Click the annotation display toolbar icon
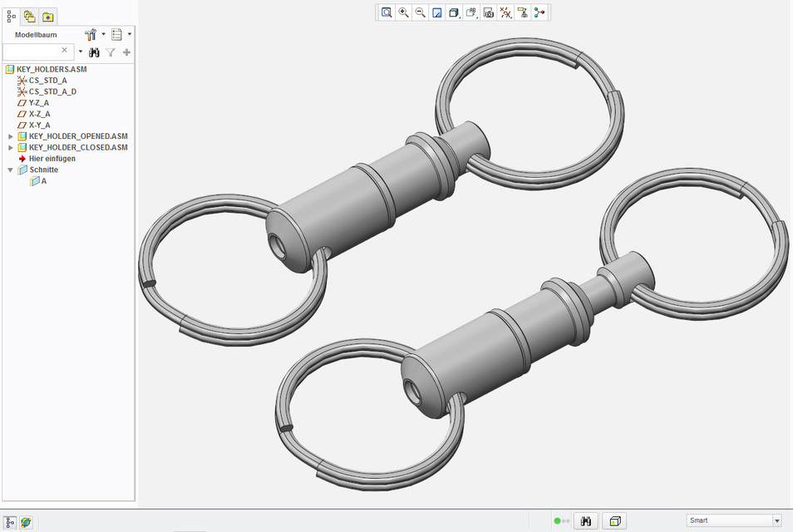The image size is (793, 532). (471, 12)
